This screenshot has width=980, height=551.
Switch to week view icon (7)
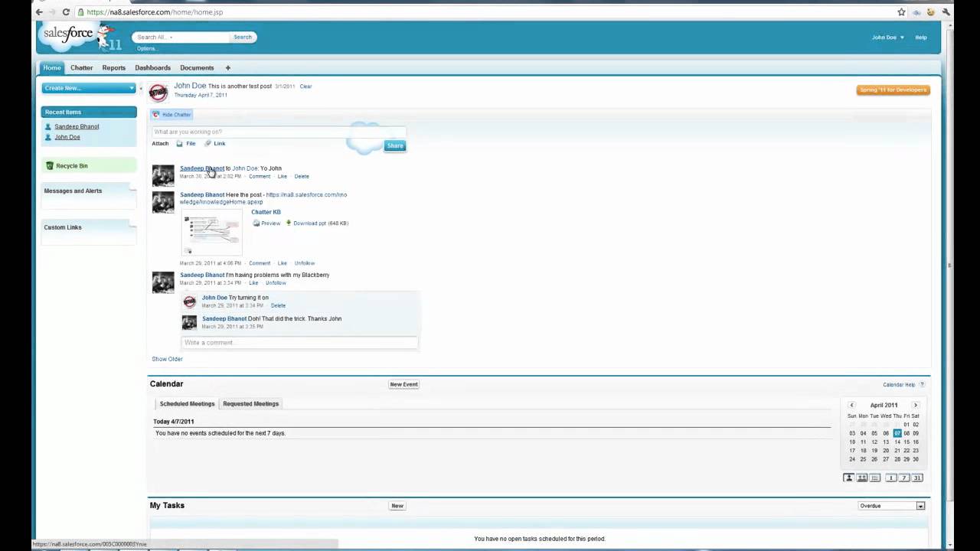(903, 478)
